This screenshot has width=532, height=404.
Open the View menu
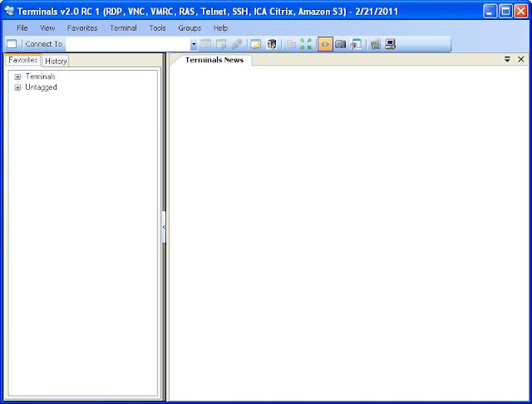click(x=47, y=28)
